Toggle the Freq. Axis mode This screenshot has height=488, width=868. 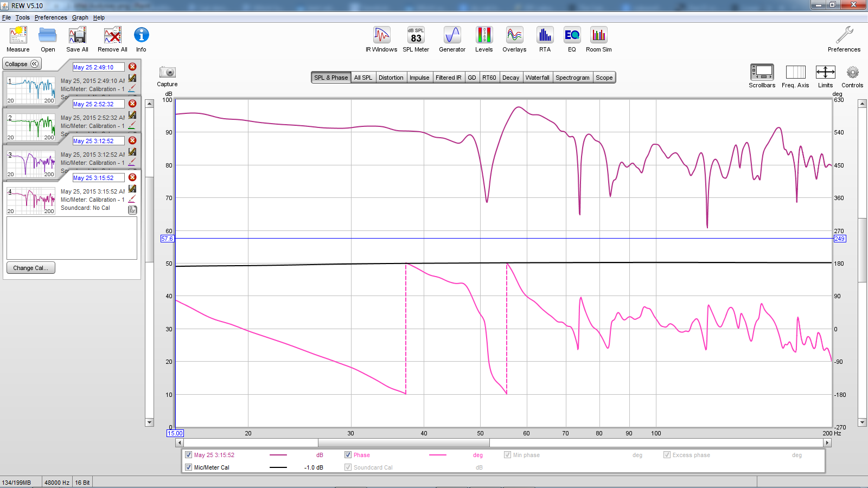coord(795,76)
